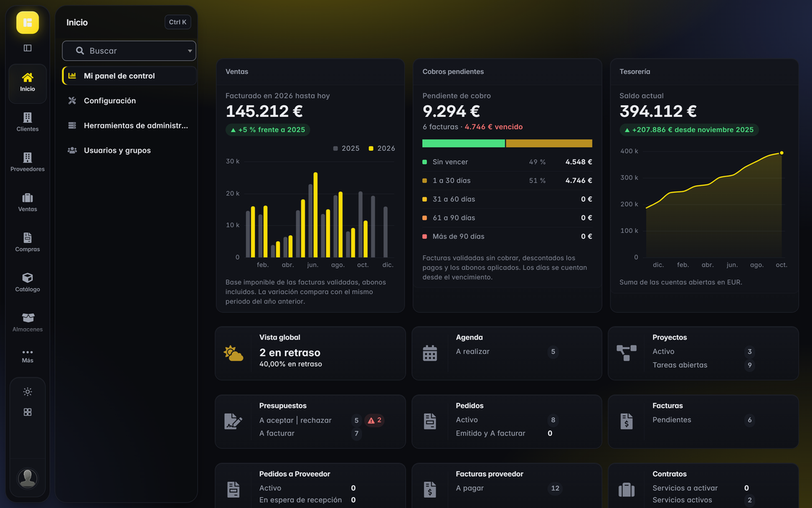Click the Ctrl K shortcut button
Image resolution: width=812 pixels, height=508 pixels.
[x=178, y=22]
